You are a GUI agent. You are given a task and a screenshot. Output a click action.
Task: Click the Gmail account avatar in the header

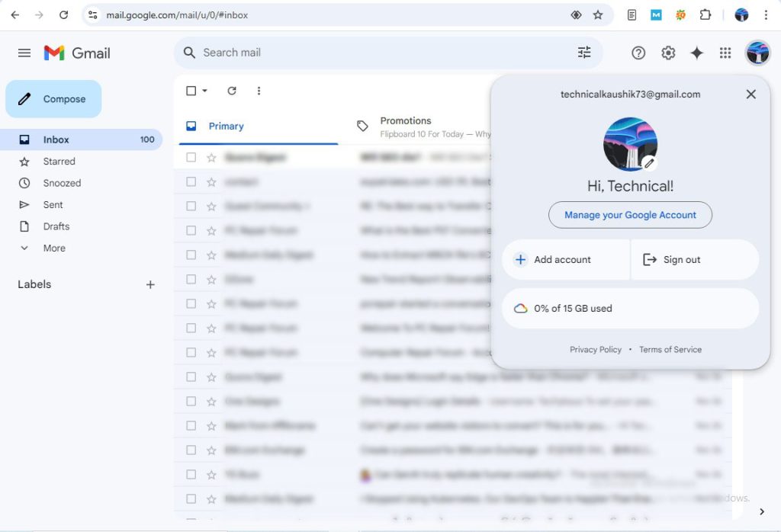click(757, 53)
